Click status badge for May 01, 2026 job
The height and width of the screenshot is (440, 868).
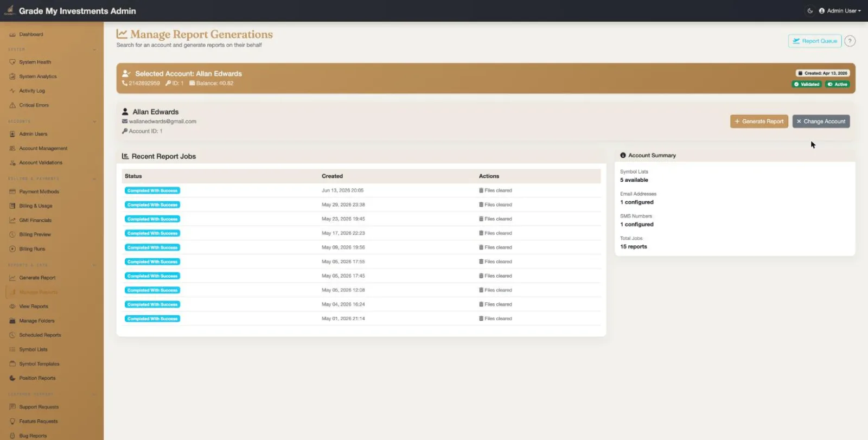152,318
